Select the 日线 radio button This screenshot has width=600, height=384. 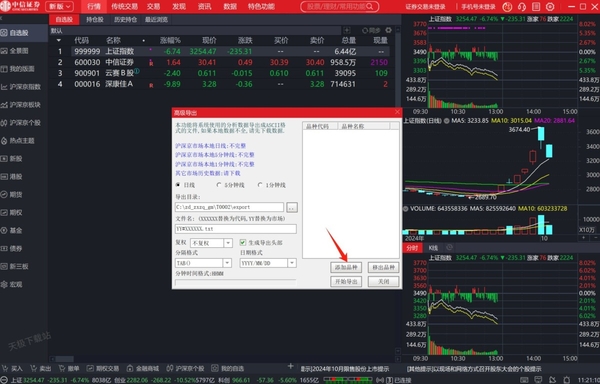click(178, 185)
